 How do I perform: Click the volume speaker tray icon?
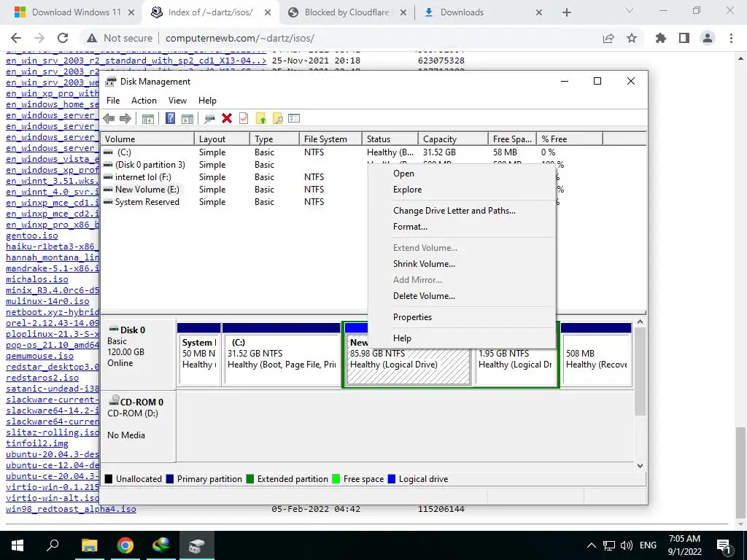(627, 545)
